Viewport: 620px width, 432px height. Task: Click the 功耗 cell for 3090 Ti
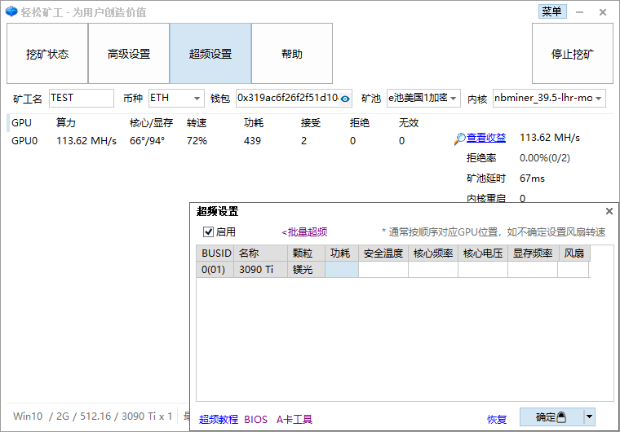click(342, 270)
